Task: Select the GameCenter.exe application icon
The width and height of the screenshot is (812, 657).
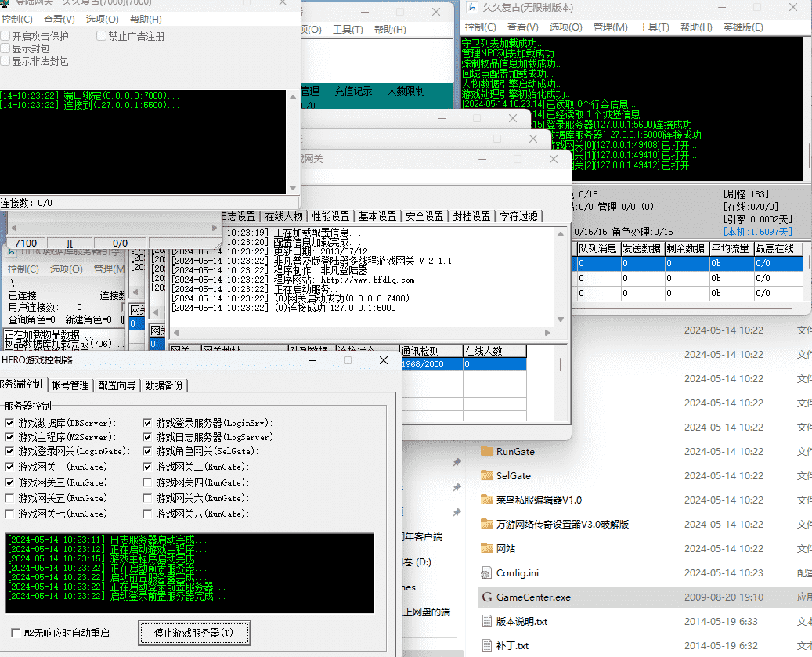Action: pyautogui.click(x=487, y=597)
